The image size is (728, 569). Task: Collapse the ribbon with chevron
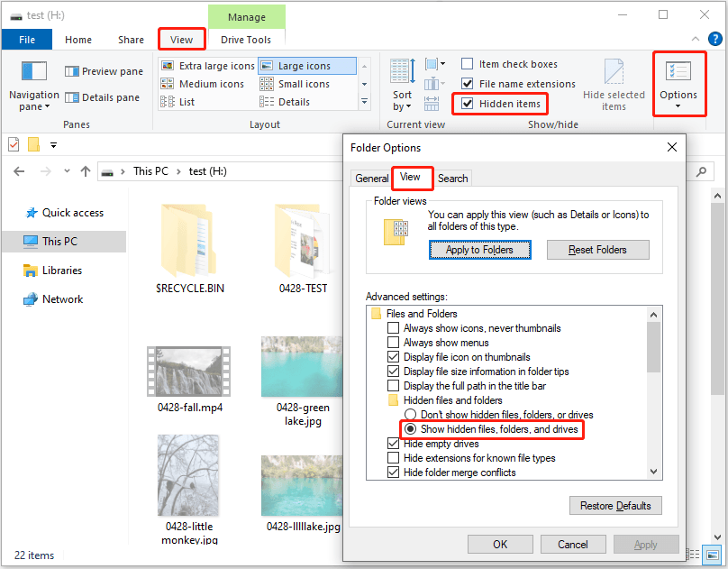tap(696, 39)
